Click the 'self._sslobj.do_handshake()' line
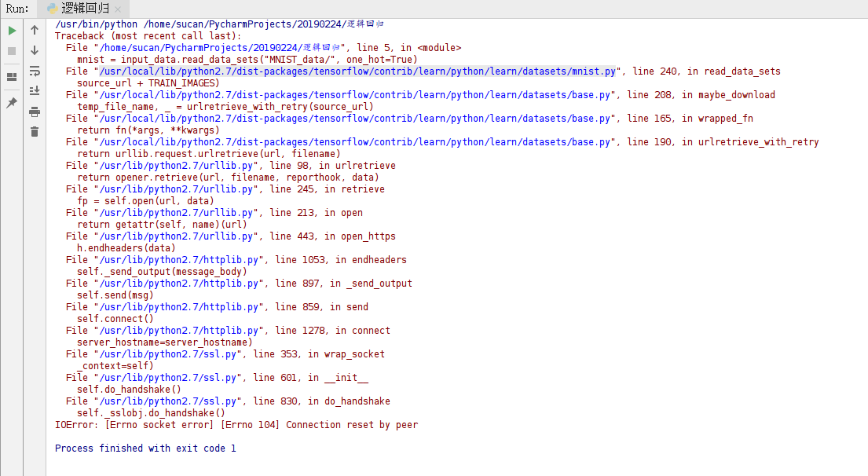The width and height of the screenshot is (868, 476). (151, 412)
